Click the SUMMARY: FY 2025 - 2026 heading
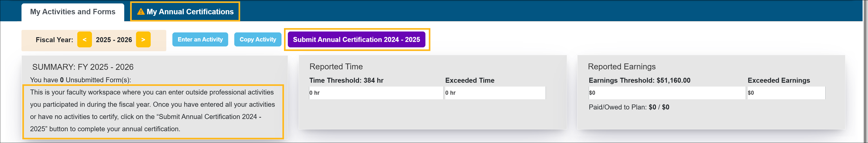The width and height of the screenshot is (868, 143). click(x=83, y=67)
